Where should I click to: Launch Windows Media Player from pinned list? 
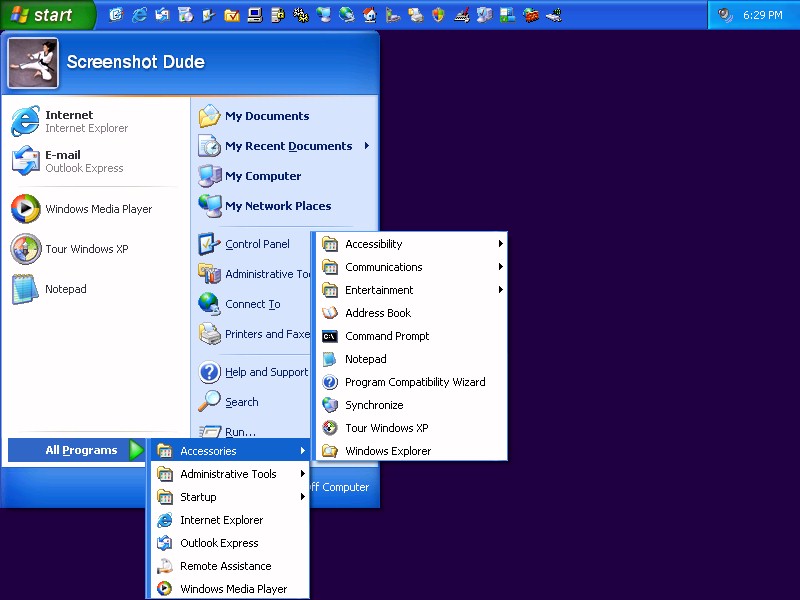[25, 209]
